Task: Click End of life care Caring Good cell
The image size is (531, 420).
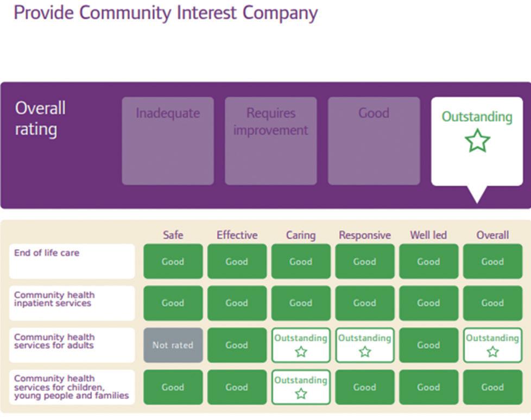Action: pyautogui.click(x=301, y=261)
